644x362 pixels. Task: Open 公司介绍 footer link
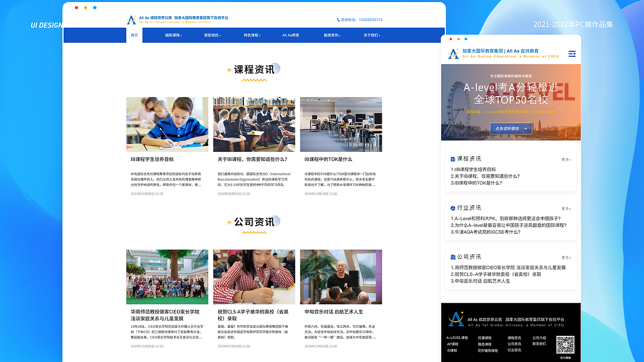[539, 338]
